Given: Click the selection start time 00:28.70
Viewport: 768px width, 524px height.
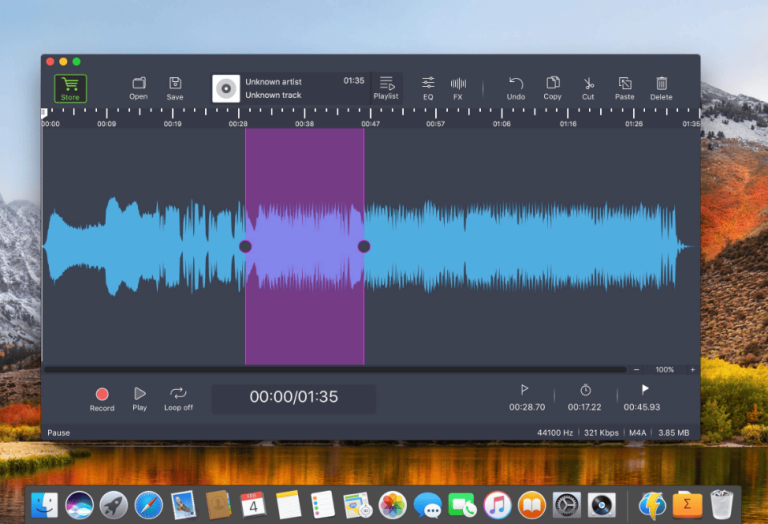Looking at the screenshot, I should 527,407.
